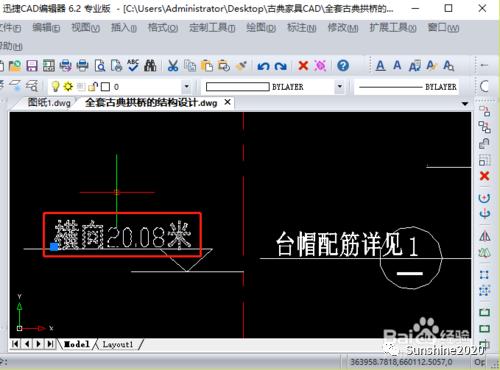
Task: Open Find with the binoculars icon
Action: click(150, 66)
